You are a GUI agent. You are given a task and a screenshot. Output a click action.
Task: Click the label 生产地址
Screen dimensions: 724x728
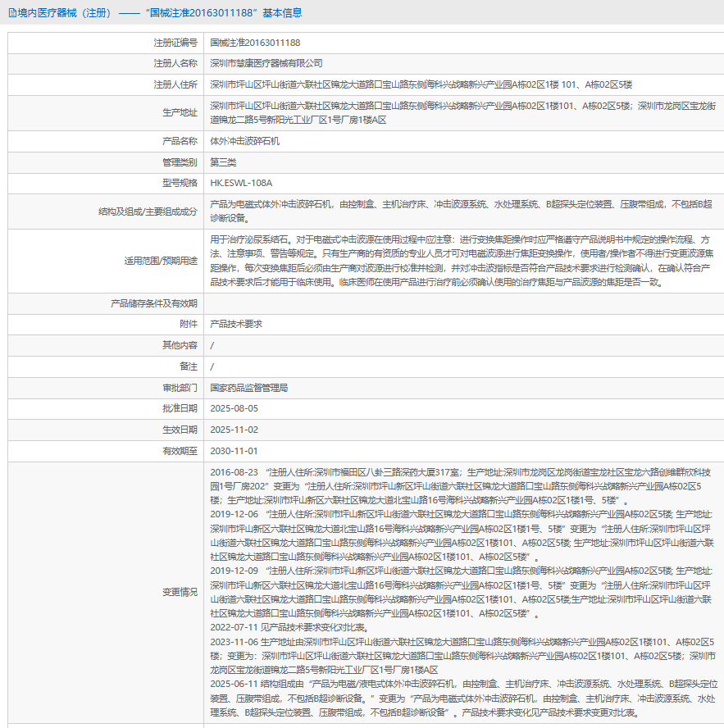(180, 113)
